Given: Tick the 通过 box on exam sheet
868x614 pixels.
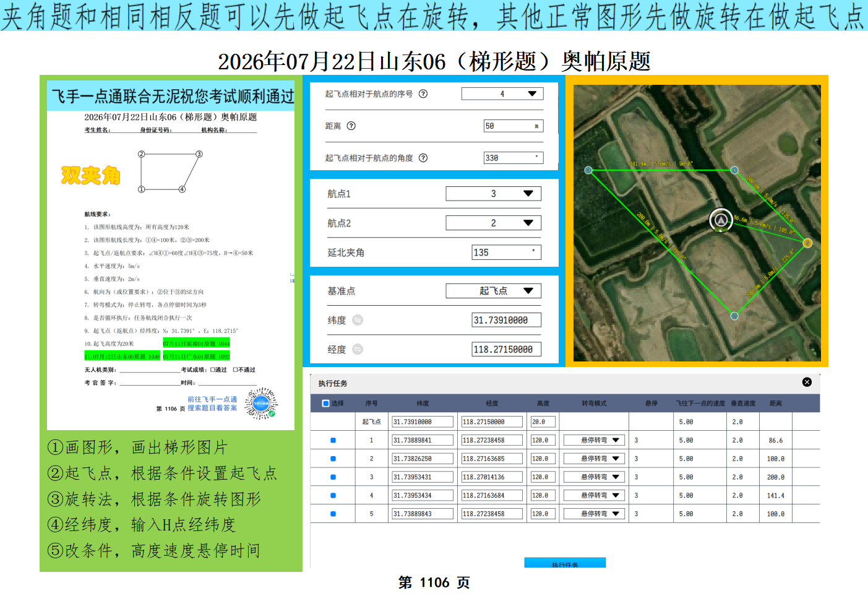Looking at the screenshot, I should 212,370.
